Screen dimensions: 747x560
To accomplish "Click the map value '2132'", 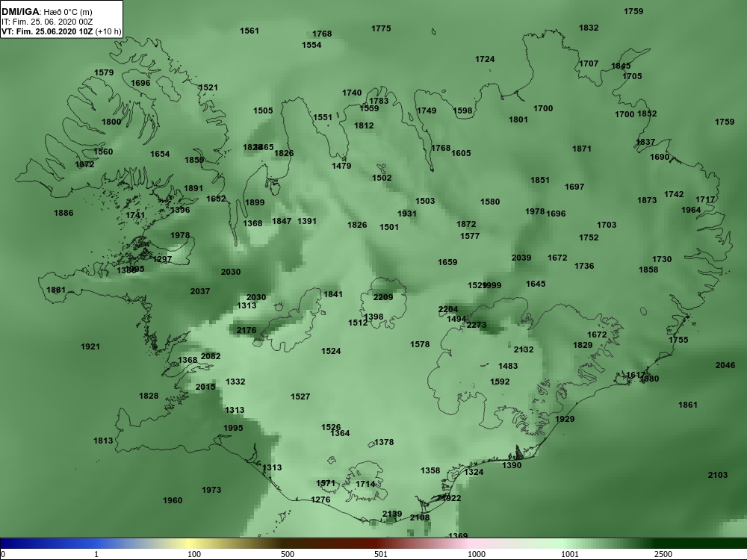I will tap(524, 349).
